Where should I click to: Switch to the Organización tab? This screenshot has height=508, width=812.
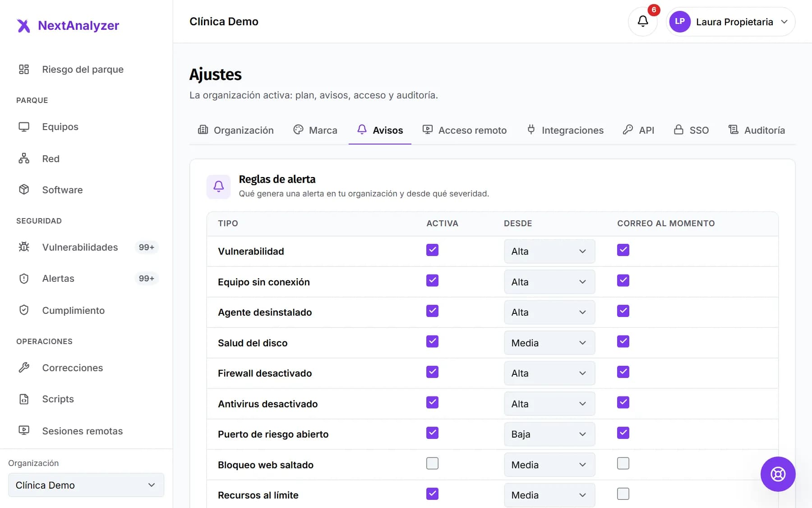[x=235, y=130]
